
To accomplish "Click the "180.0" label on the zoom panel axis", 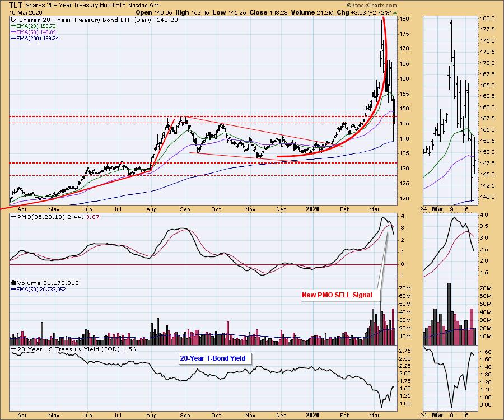I will (488, 18).
